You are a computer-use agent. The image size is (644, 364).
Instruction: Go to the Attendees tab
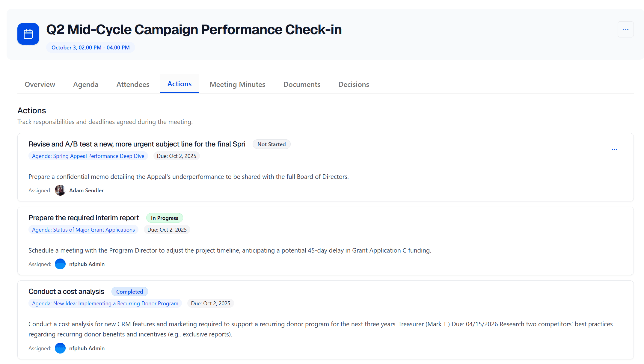tap(133, 84)
